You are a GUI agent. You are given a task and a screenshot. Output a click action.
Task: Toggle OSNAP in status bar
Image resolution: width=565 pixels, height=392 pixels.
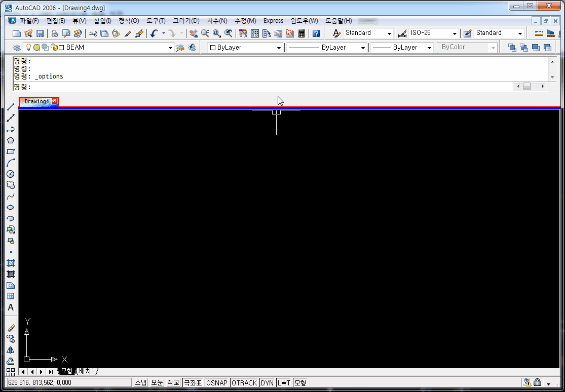tap(217, 383)
